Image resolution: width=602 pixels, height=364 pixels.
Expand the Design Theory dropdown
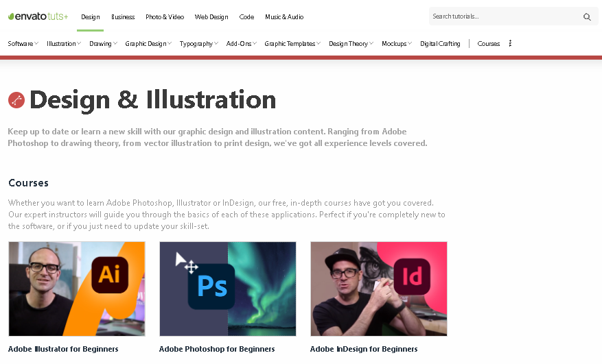(x=351, y=44)
